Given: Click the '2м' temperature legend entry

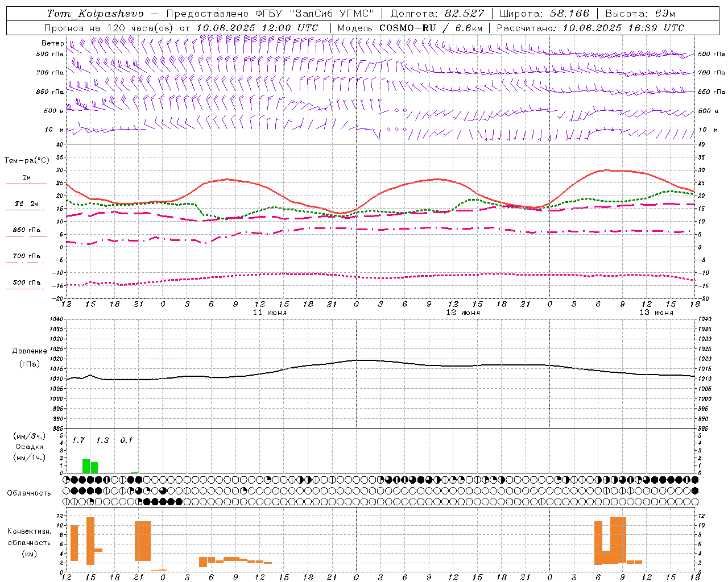Looking at the screenshot, I should coord(27,178).
